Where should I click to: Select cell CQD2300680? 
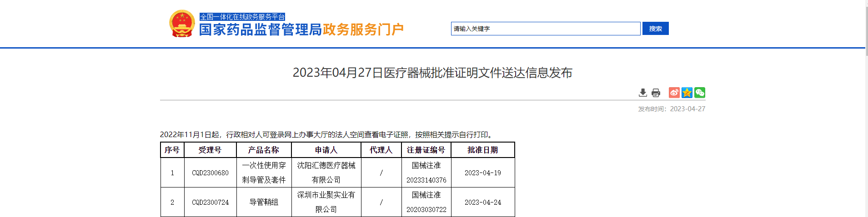pyautogui.click(x=210, y=173)
